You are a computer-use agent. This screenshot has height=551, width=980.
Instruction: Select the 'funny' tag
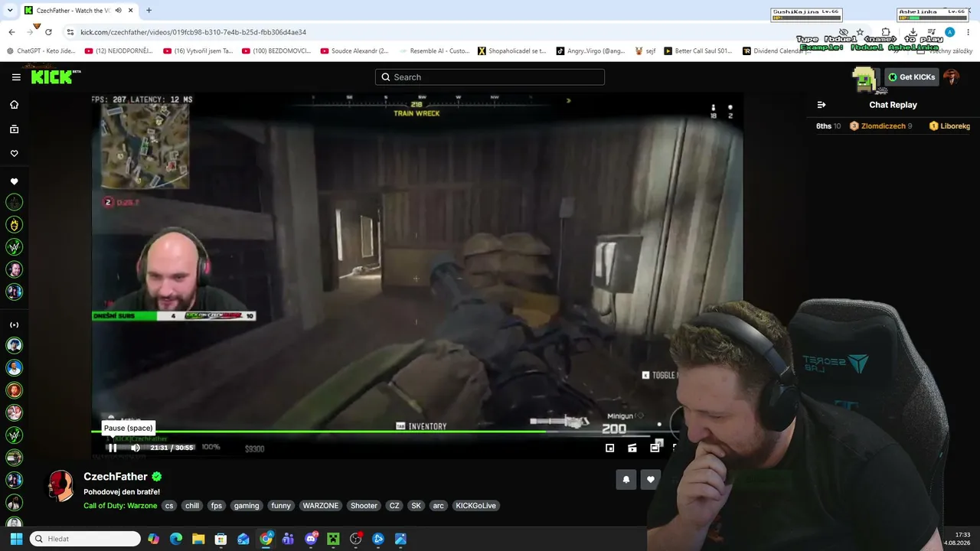281,505
